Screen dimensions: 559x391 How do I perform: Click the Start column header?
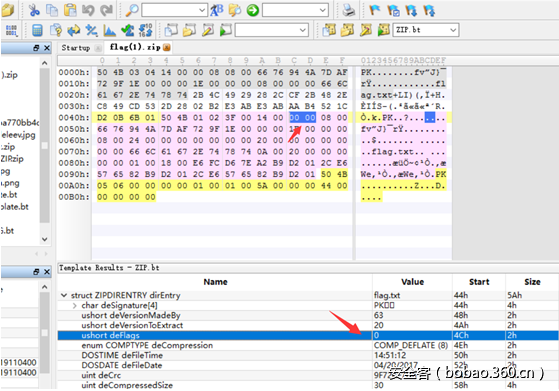click(x=479, y=282)
